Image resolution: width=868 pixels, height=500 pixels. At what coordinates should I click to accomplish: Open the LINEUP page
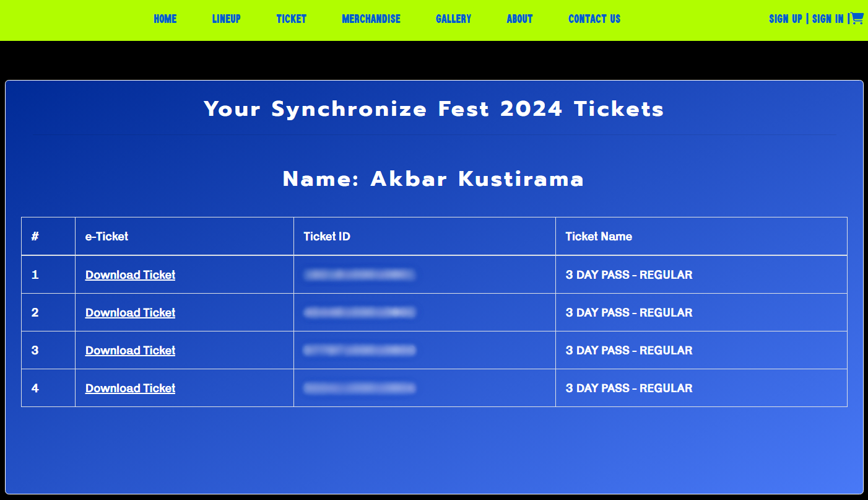tap(226, 19)
